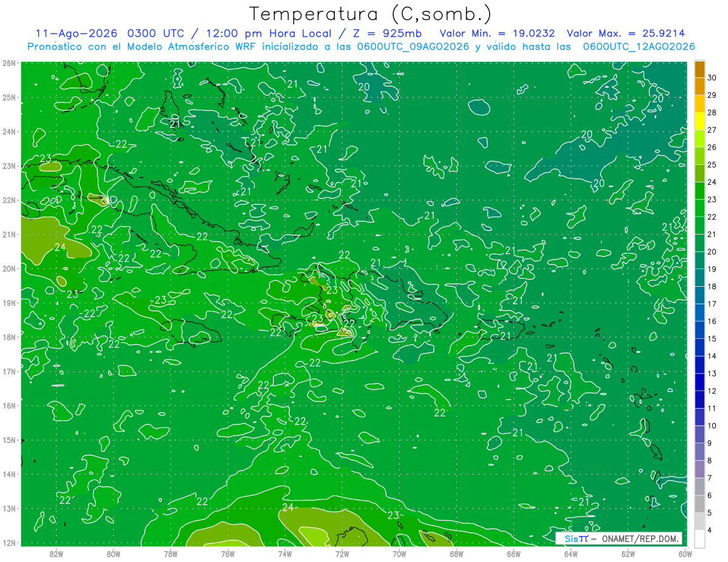
Task: Click latitude axis label "17N"
Action: [x=9, y=371]
